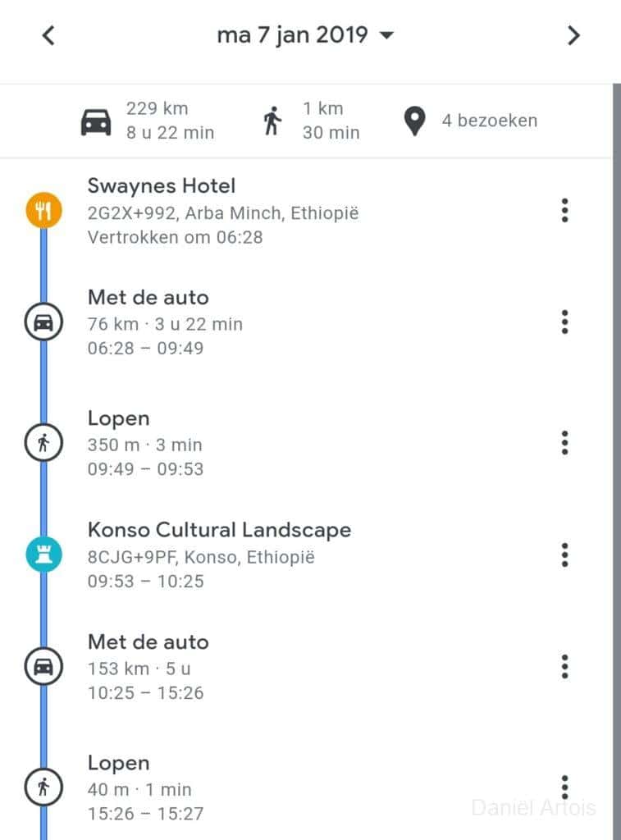The image size is (621, 840).
Task: Open more options for 76 km drive
Action: (x=564, y=322)
